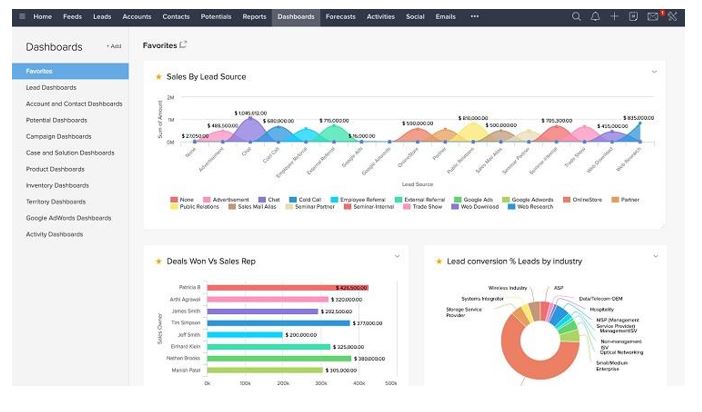
Task: Toggle the Partner legend entry
Action: tap(626, 200)
